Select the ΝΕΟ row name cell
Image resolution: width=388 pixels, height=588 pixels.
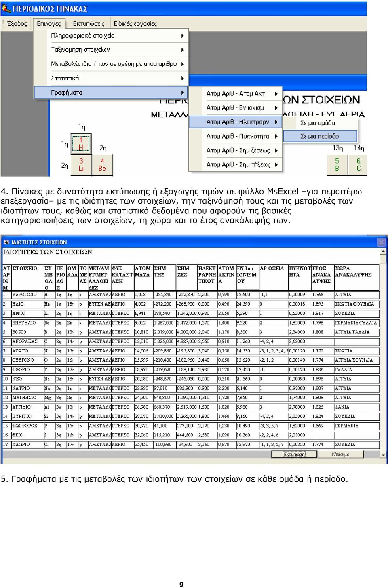pyautogui.click(x=27, y=379)
